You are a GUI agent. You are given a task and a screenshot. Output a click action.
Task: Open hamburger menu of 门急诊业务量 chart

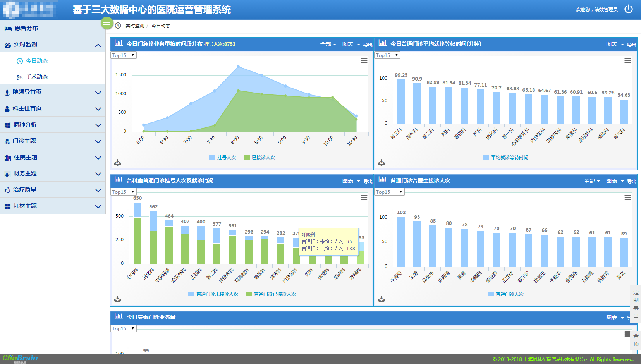tap(364, 60)
